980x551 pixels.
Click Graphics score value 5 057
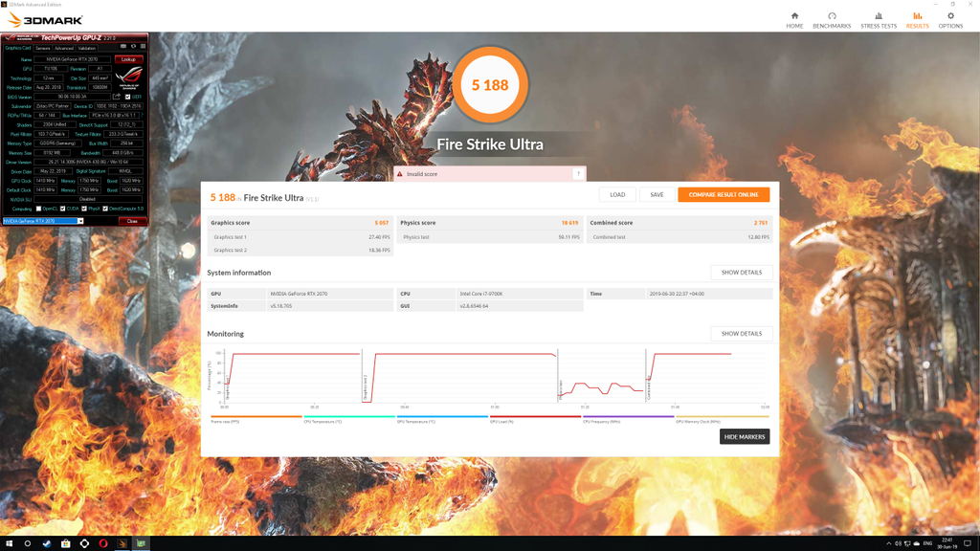click(381, 223)
